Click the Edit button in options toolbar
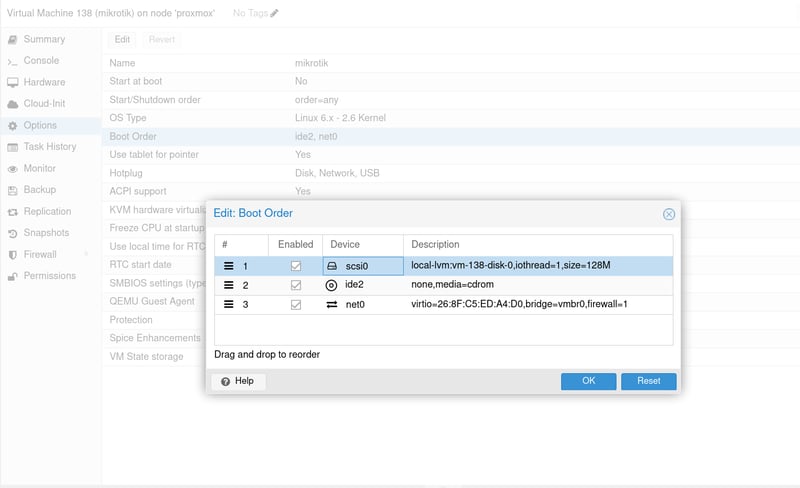 click(122, 39)
